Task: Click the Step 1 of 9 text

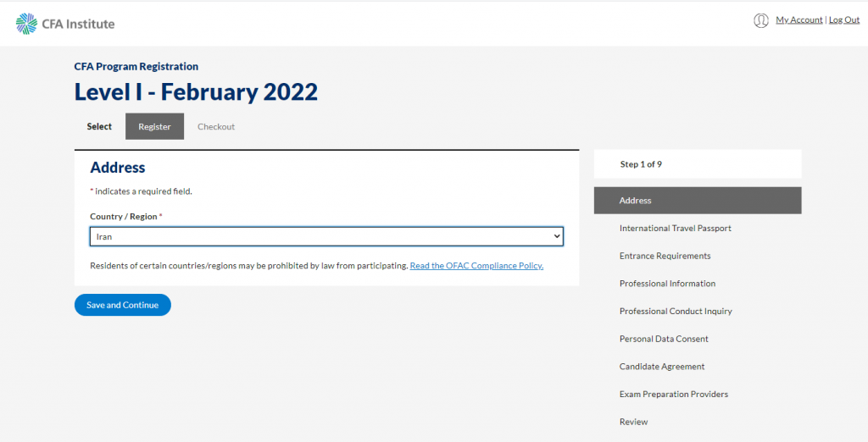Action: [641, 164]
